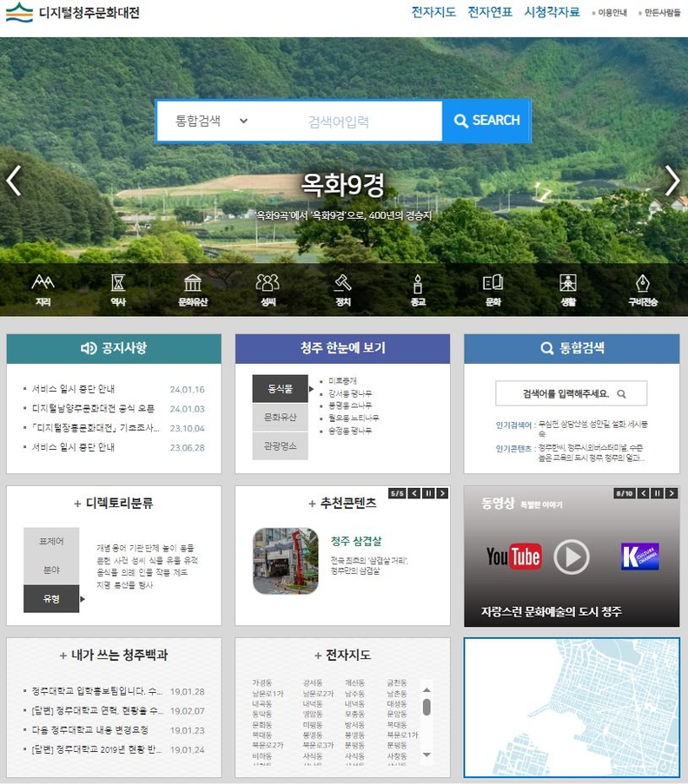Go to previous banner slide with left arrow
The height and width of the screenshot is (784, 688).
13,181
